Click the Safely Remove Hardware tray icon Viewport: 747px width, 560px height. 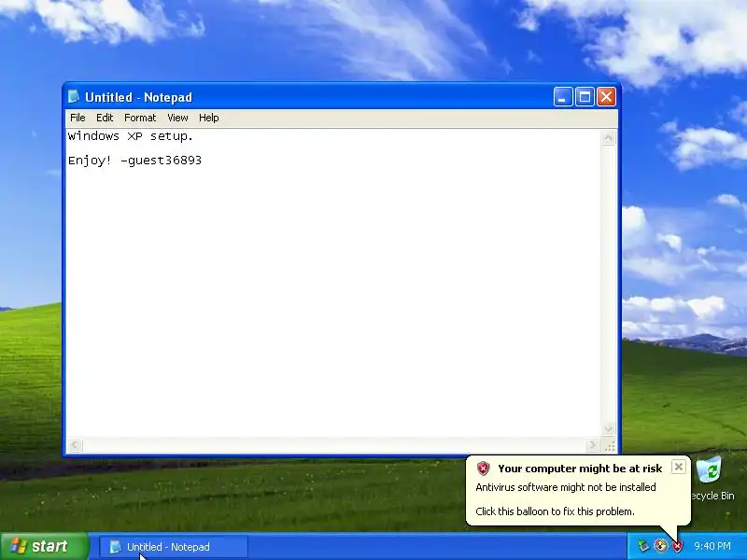pos(643,546)
